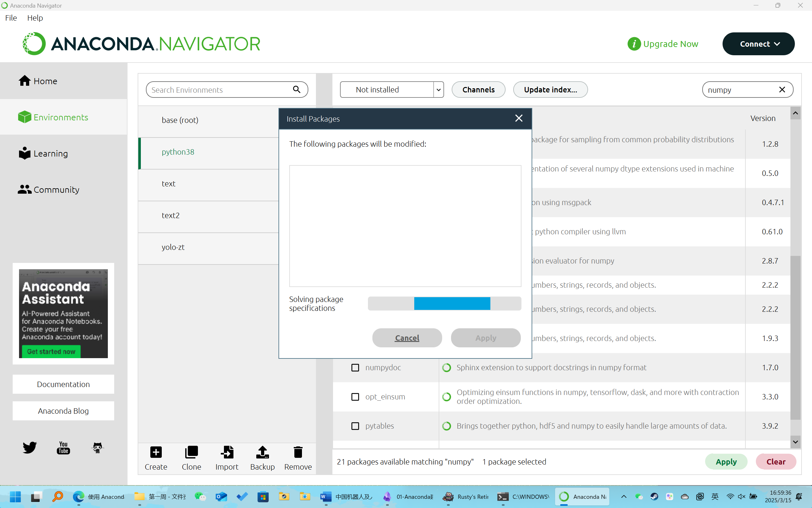This screenshot has width=812, height=508.
Task: Click Update index... button
Action: click(x=551, y=90)
